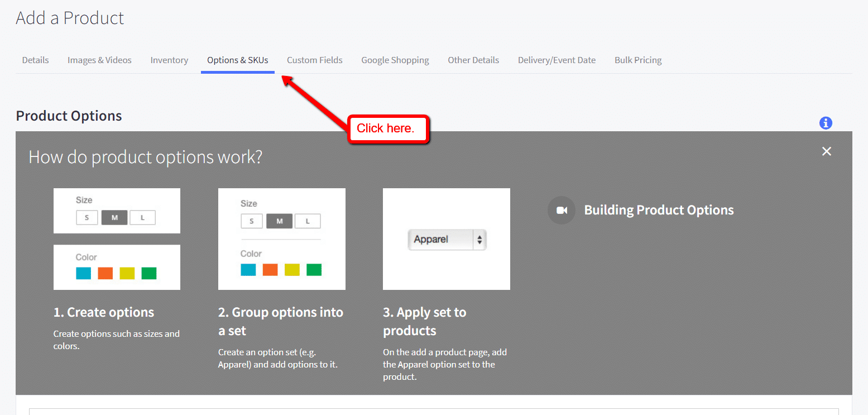
Task: Select size S in the grouped options example
Action: click(x=252, y=221)
